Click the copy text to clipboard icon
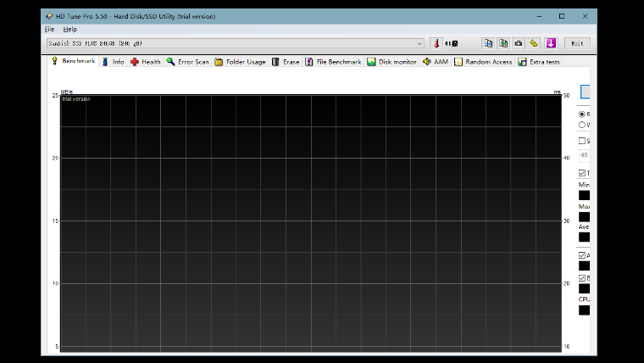 point(488,43)
